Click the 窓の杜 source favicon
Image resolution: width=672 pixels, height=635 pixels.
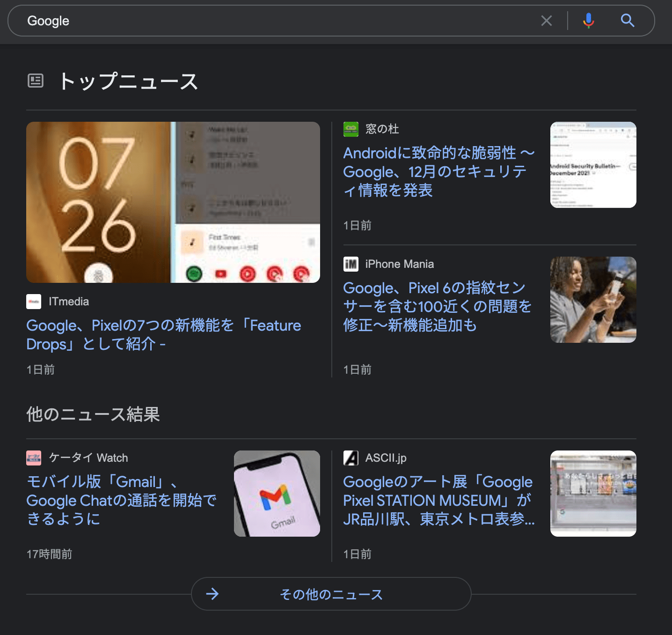(351, 129)
